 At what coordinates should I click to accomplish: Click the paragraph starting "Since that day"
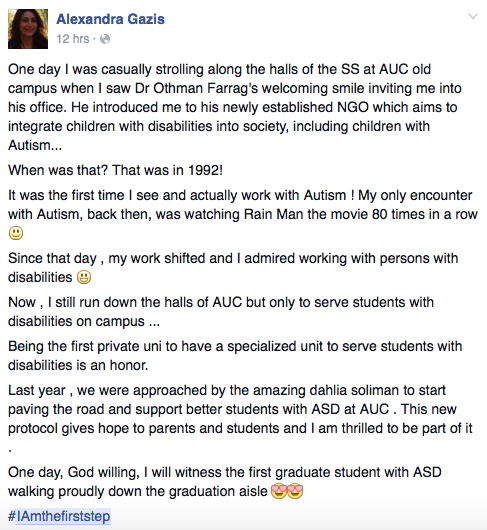[233, 268]
